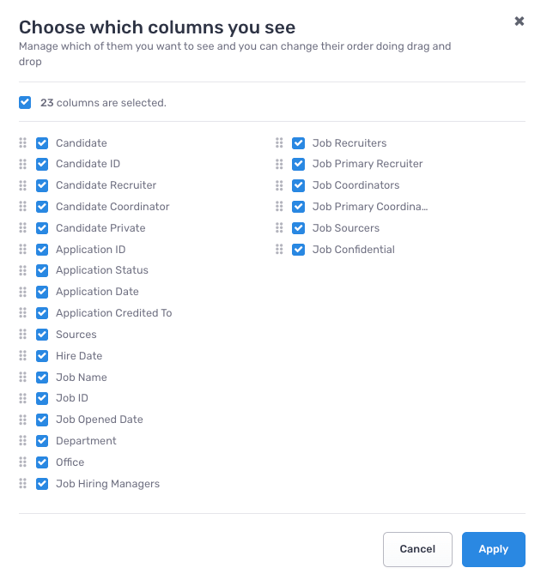Apply the column selection
This screenshot has width=541, height=580.
point(493,549)
